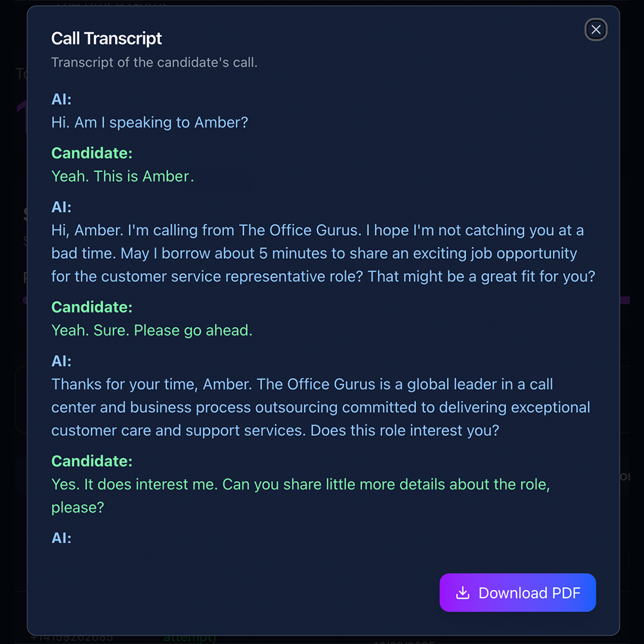Click the green "attempt)" text behind the modal
Screen dimensions: 644x644
(x=190, y=636)
